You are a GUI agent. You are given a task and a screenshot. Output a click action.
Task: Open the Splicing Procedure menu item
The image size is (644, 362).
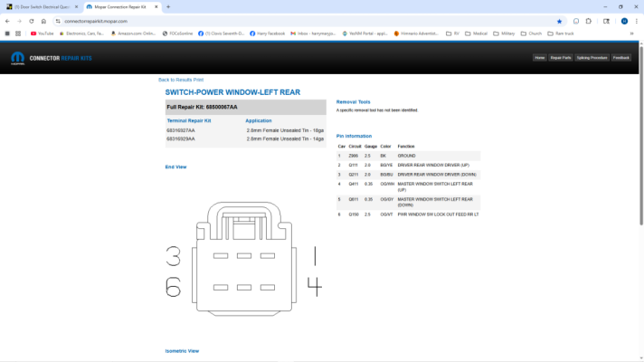[592, 58]
